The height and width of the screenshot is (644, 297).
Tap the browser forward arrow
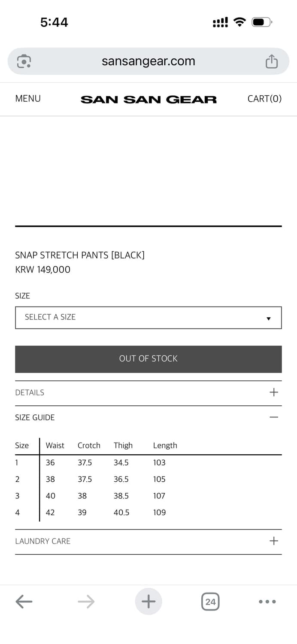86,601
